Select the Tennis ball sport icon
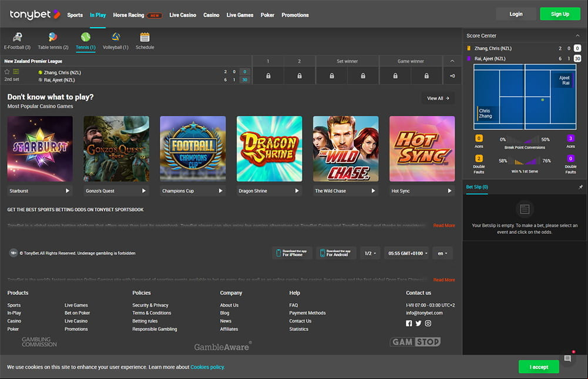Viewport: 588px width, 379px height. pyautogui.click(x=86, y=37)
